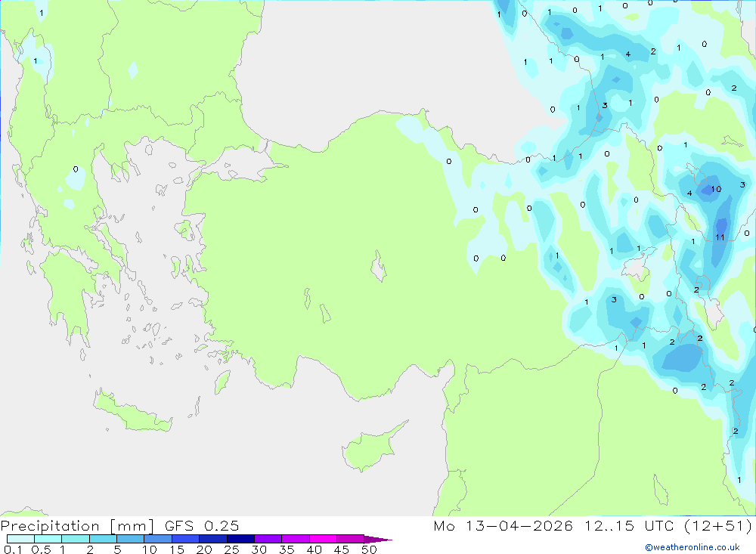Click the 0.1–0.5 mm legend color swatch
Screen dimensions: 756x554
click(20, 539)
